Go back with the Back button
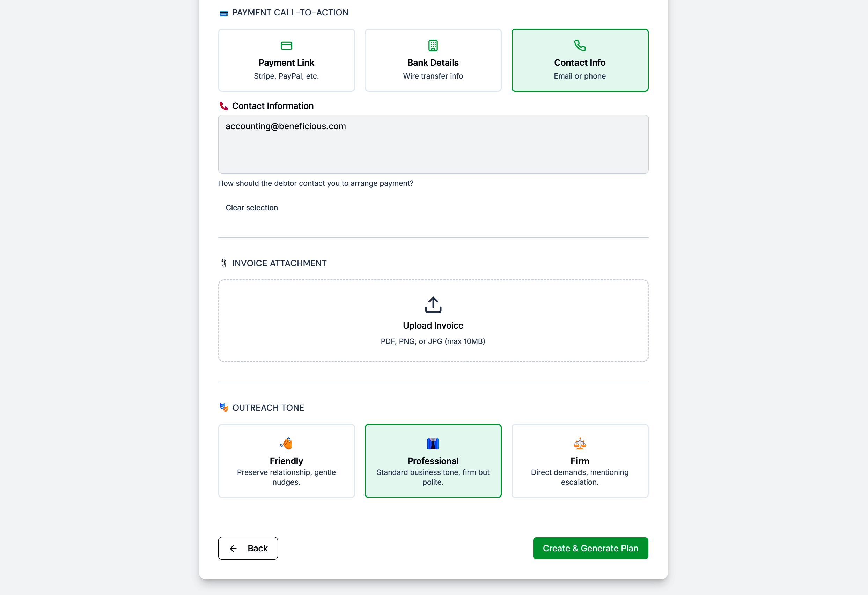Screen dimensions: 868x595 coord(248,548)
